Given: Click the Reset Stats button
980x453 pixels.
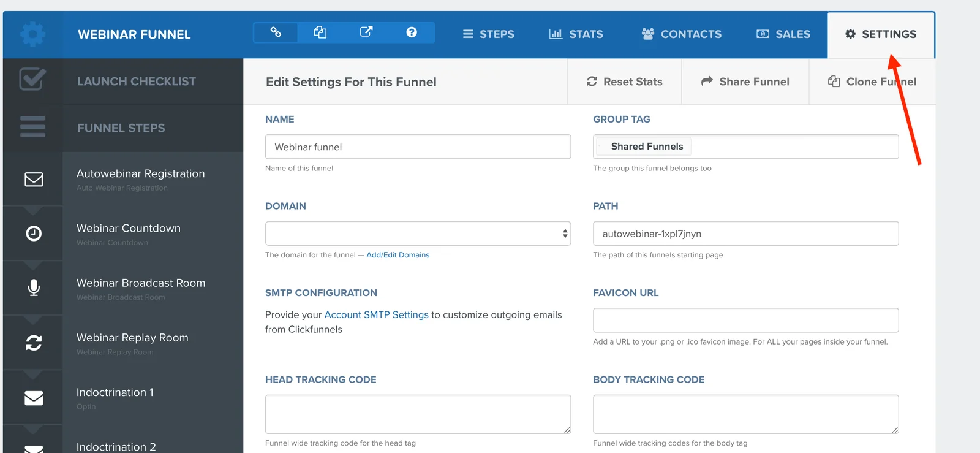Looking at the screenshot, I should pyautogui.click(x=624, y=82).
